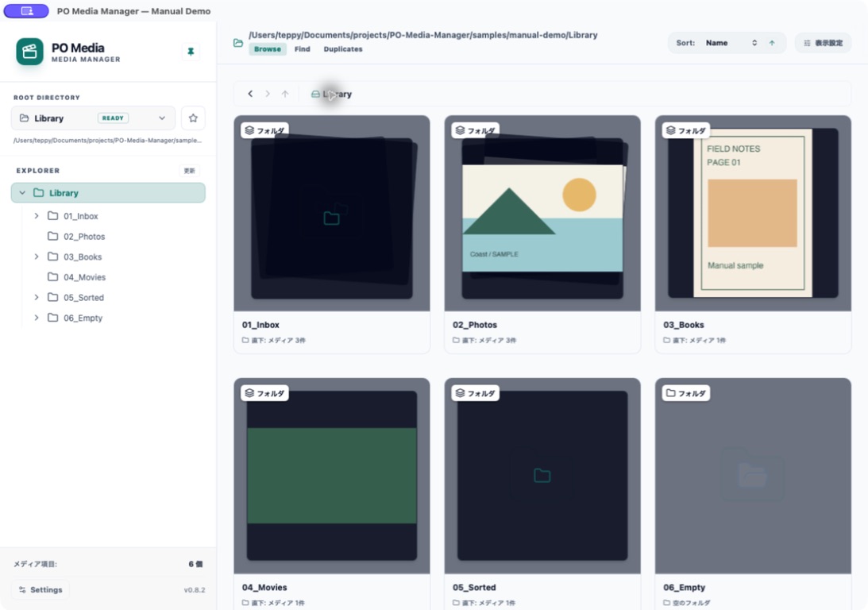Click the 01_Inbox card title text
Image resolution: width=868 pixels, height=610 pixels.
[260, 325]
